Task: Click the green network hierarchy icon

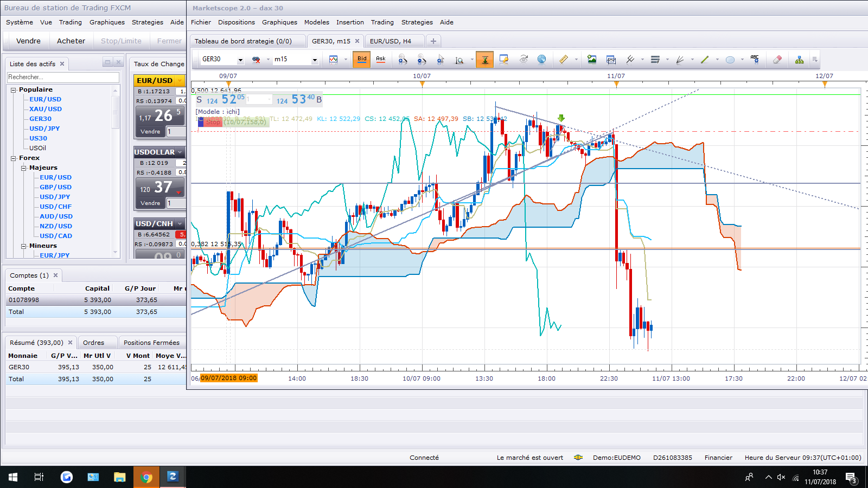Action: pos(800,60)
